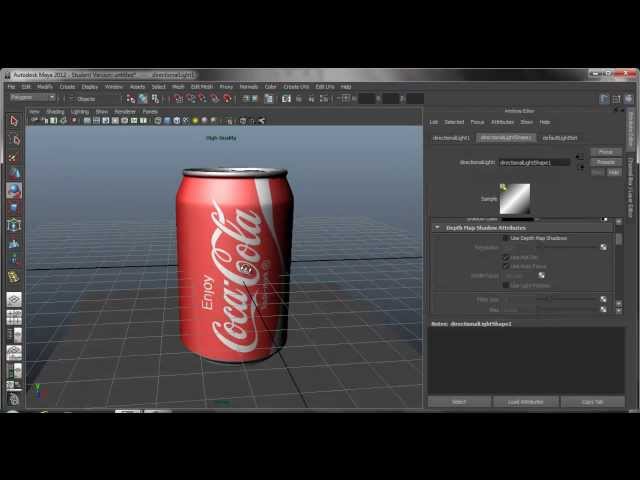
Task: Toggle the Snap to points icon
Action: click(x=203, y=99)
